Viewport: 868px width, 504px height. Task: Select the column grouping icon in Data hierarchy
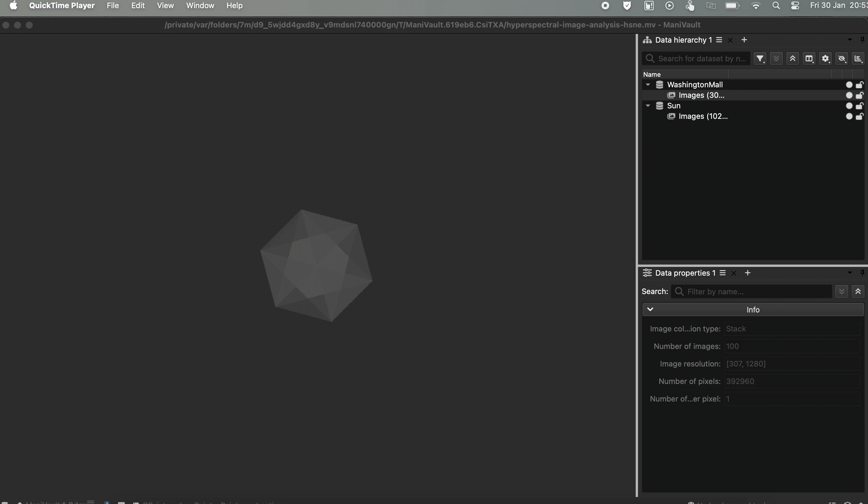point(809,59)
